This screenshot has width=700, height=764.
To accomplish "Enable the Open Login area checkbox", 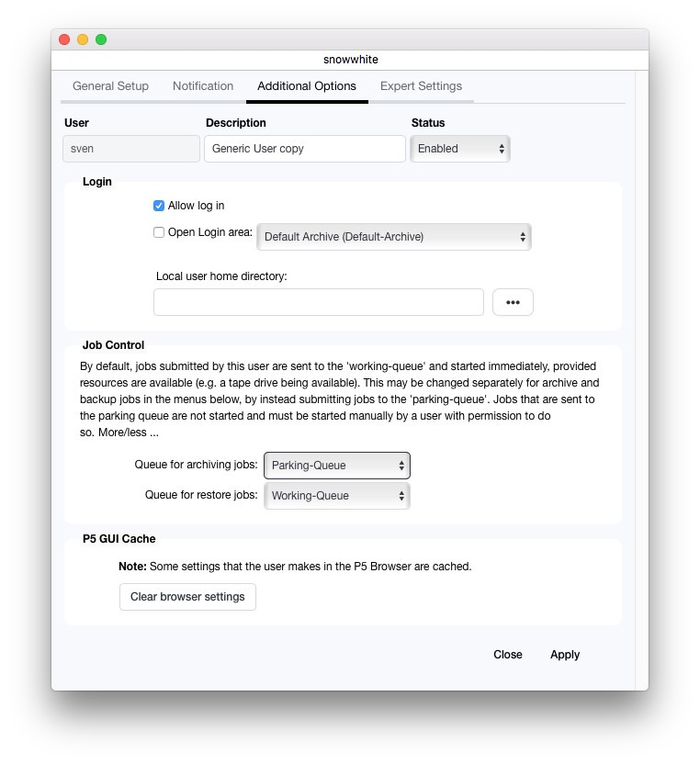I will pyautogui.click(x=159, y=232).
